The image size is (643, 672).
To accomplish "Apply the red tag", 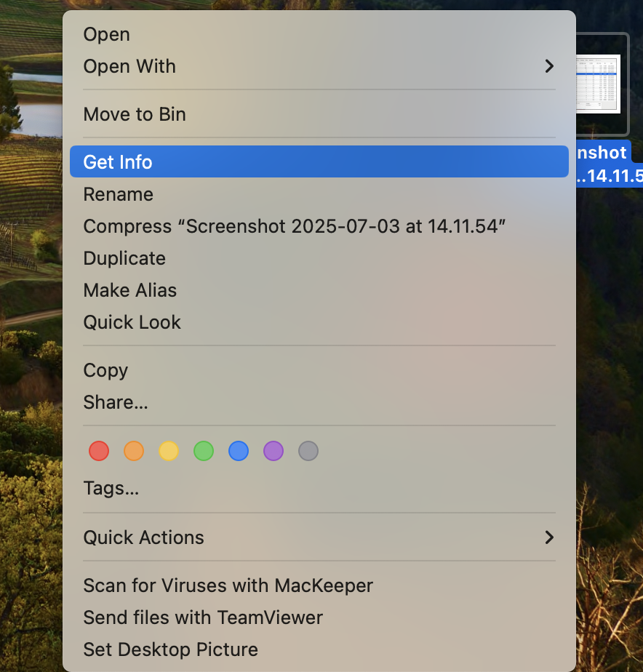I will (x=99, y=451).
